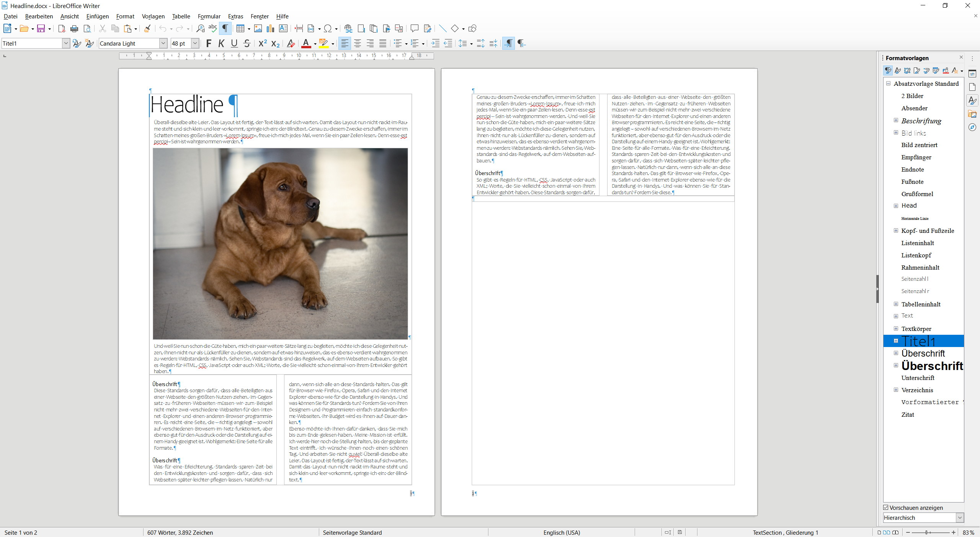Click the Italic formatting icon
The width and height of the screenshot is (980, 537).
pos(223,44)
